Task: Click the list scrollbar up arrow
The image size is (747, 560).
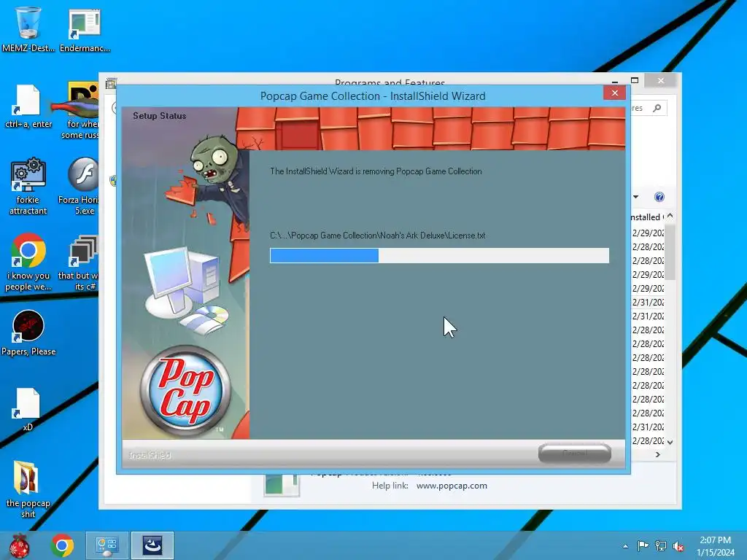Action: (x=670, y=216)
